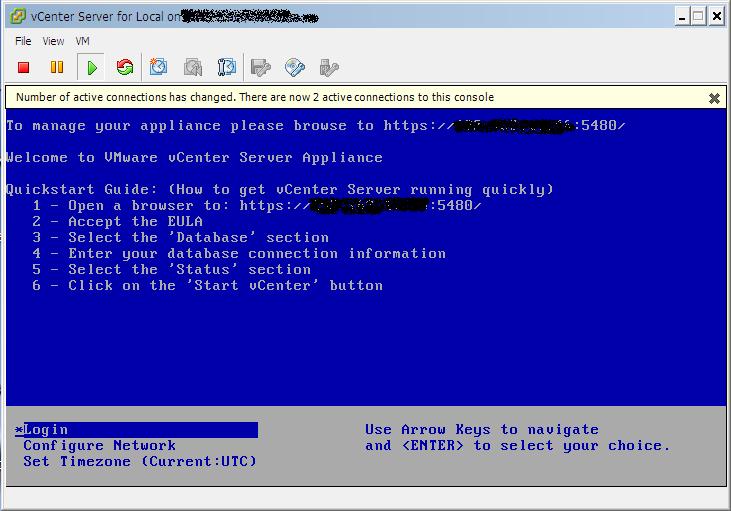The image size is (731, 511).
Task: Click the "Select the 'Database' section" line
Action: click(198, 237)
